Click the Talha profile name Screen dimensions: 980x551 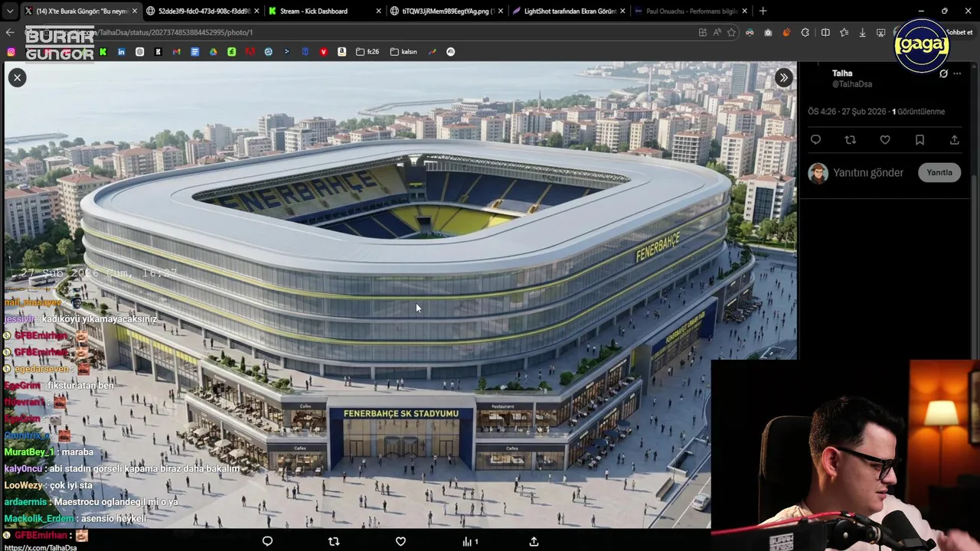coord(842,73)
